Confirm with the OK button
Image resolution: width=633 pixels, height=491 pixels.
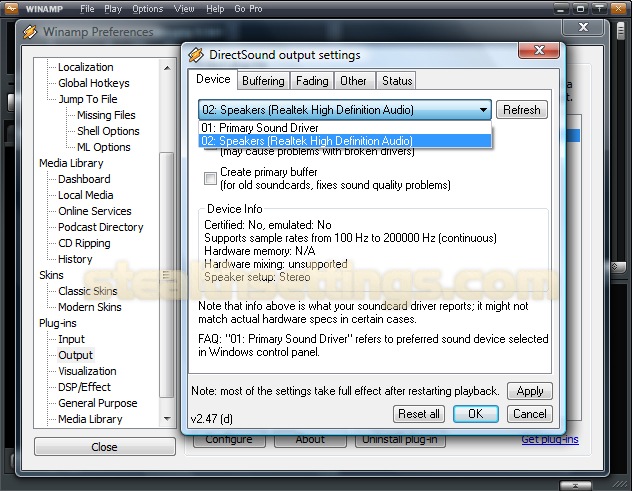(476, 414)
